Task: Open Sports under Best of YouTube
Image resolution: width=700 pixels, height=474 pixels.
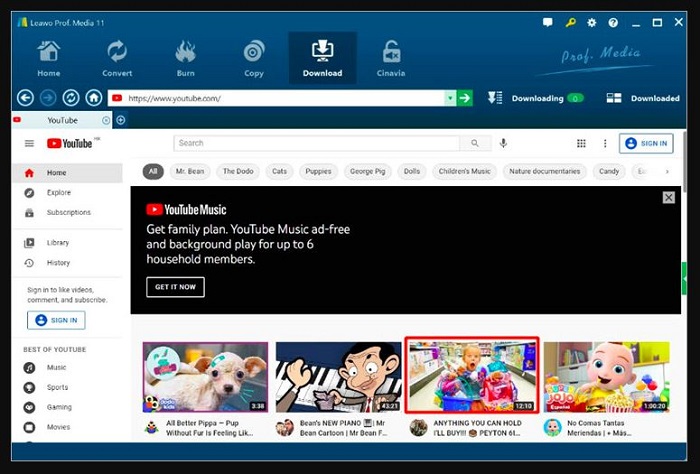Action: pyautogui.click(x=67, y=387)
